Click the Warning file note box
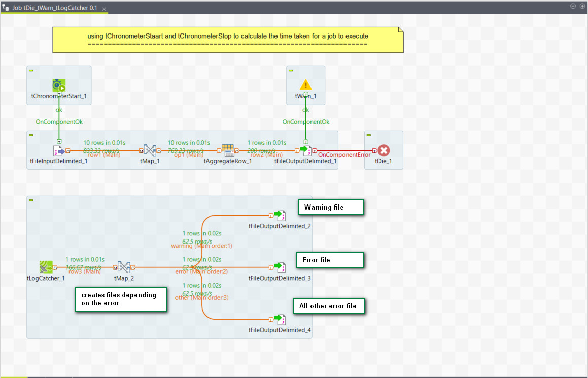This screenshot has height=378, width=588. pyautogui.click(x=330, y=207)
